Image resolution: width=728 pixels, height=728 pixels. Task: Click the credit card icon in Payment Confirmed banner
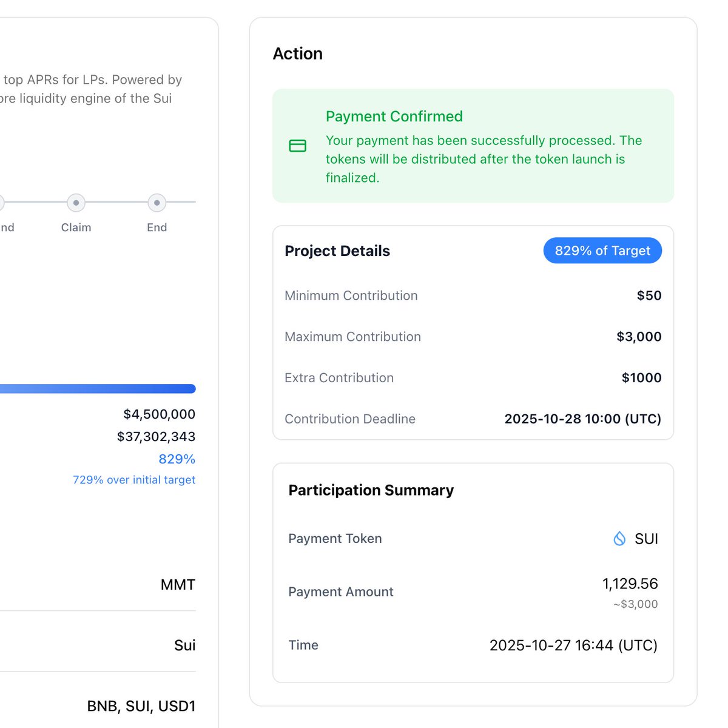click(x=297, y=146)
